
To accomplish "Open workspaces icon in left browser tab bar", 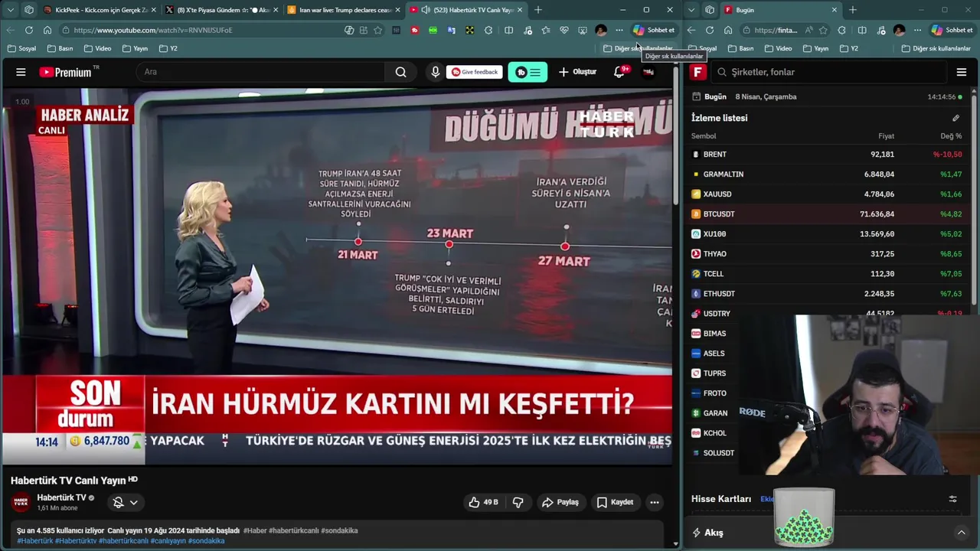I will (29, 10).
